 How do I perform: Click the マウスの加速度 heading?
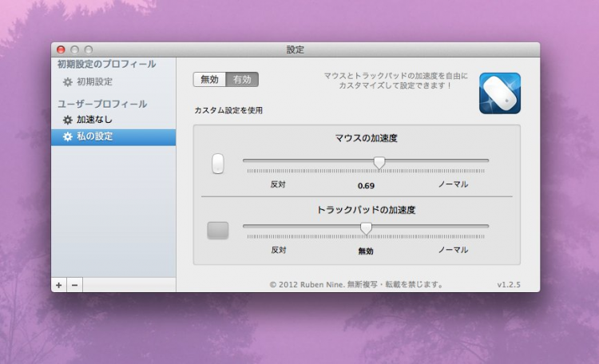366,138
